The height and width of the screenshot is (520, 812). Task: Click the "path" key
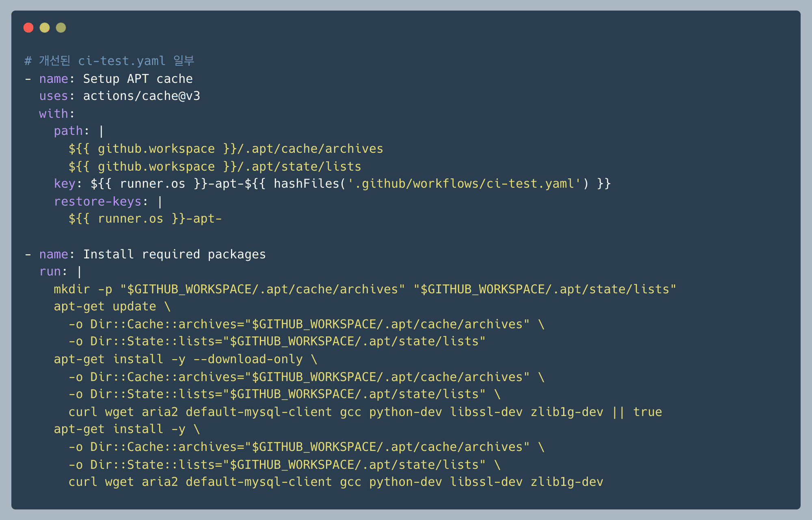tap(68, 131)
